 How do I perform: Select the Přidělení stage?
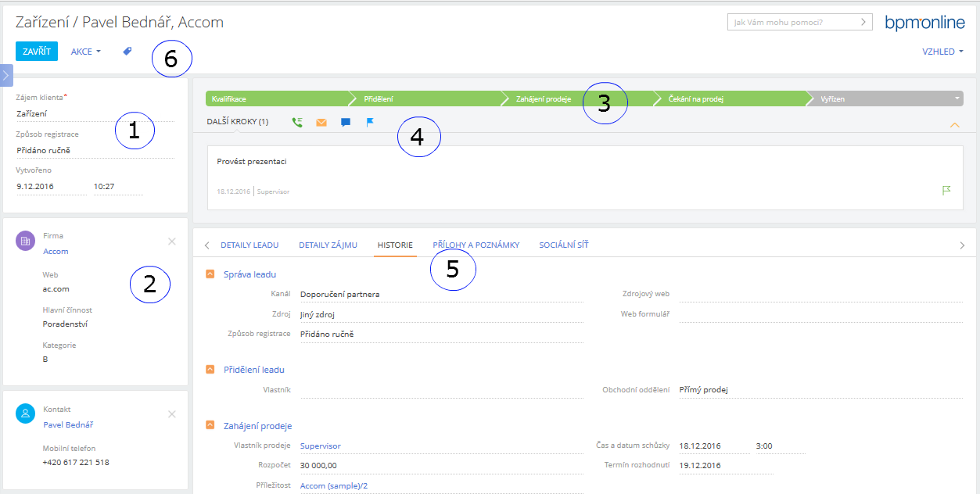click(x=429, y=99)
